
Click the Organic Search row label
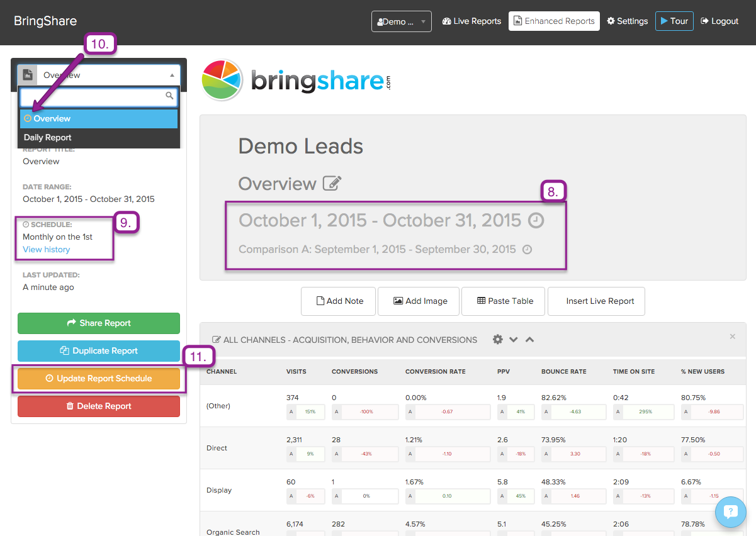click(233, 532)
